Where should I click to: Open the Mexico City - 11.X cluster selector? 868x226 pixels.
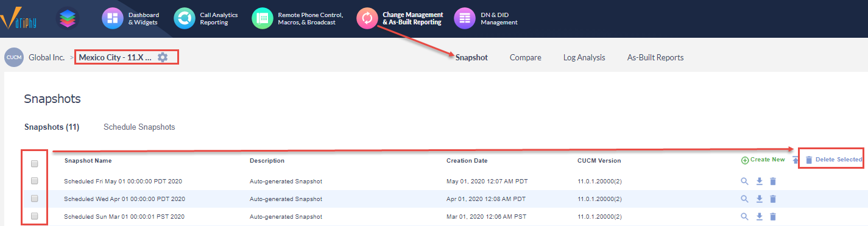(115, 57)
